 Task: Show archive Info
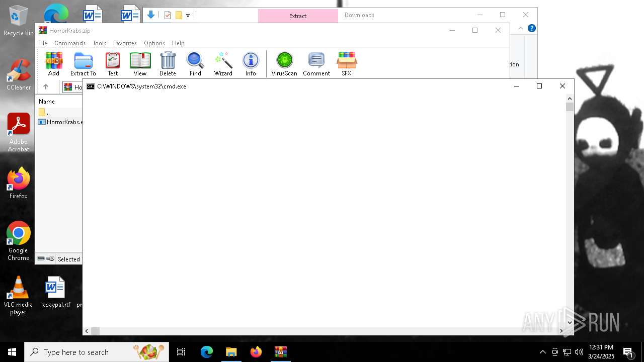coord(251,64)
